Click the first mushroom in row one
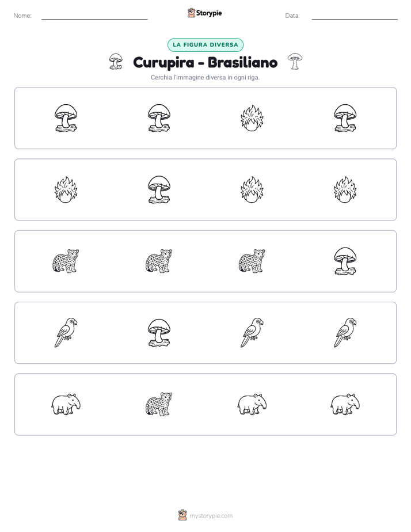Viewport: 411px width, 532px height. point(66,118)
